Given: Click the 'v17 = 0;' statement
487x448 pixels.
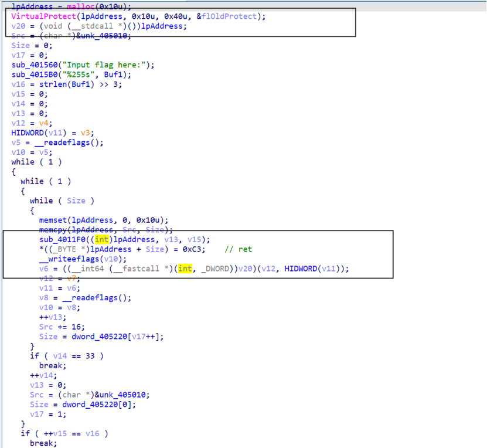Looking at the screenshot, I should click(29, 55).
